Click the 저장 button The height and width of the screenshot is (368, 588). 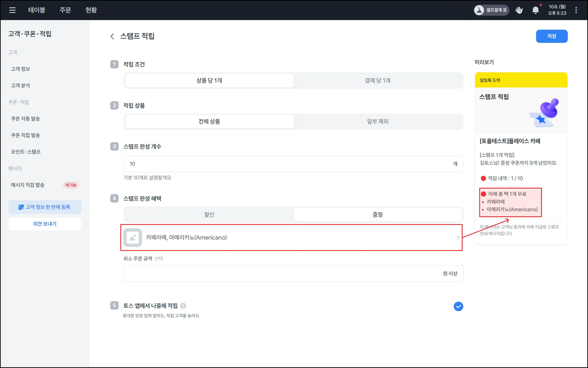(x=552, y=36)
